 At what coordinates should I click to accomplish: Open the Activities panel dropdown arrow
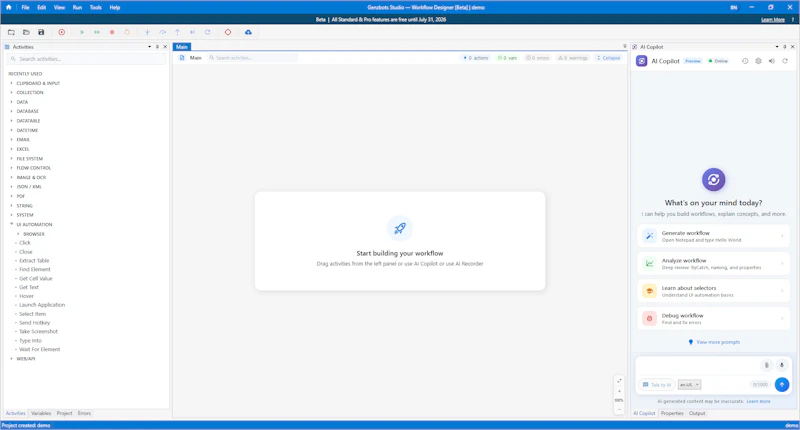(x=149, y=47)
